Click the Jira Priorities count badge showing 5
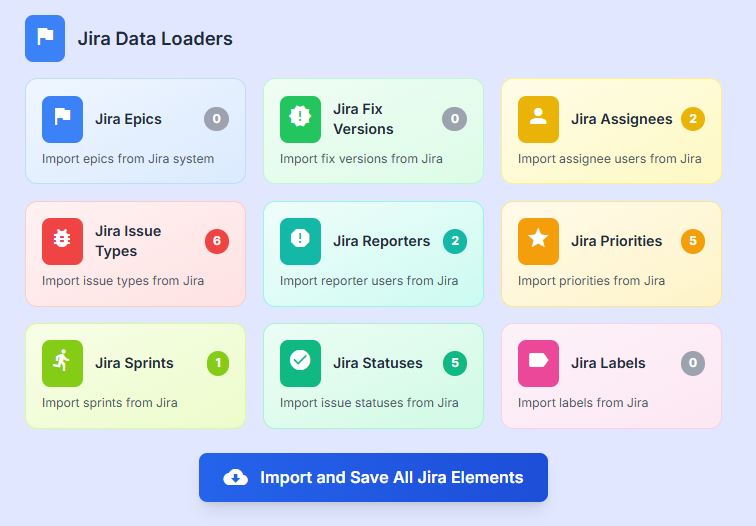Image resolution: width=756 pixels, height=526 pixels. pyautogui.click(x=692, y=241)
